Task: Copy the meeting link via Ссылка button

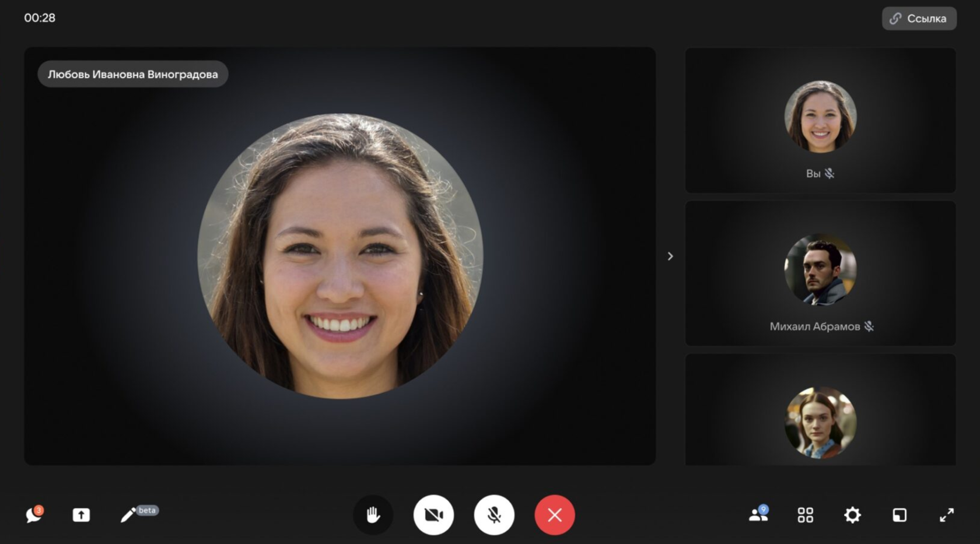Action: click(919, 19)
